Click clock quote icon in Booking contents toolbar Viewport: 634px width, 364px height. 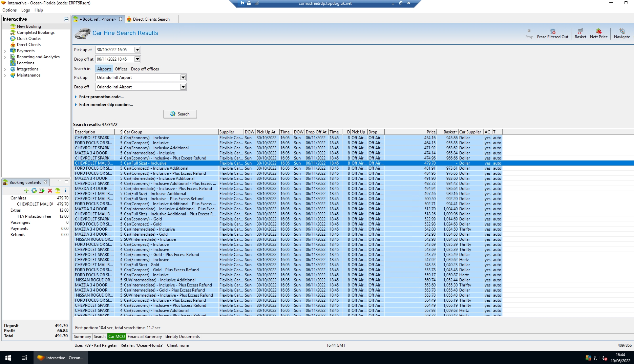coord(34,191)
